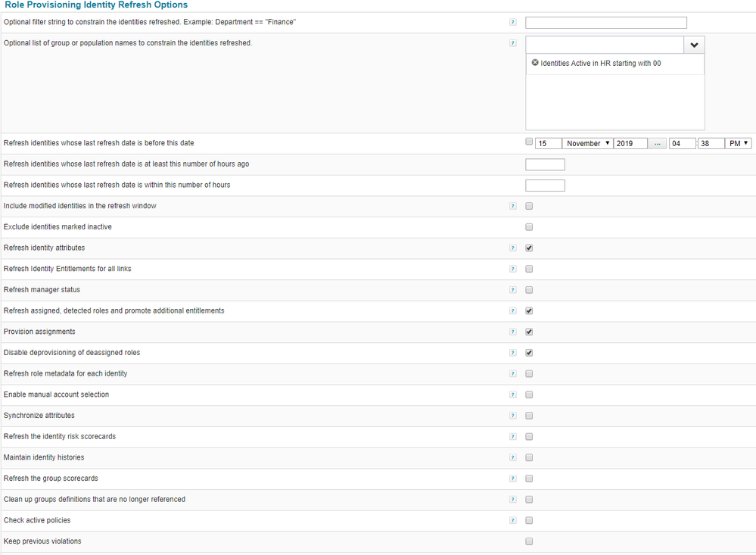Check the Keep previous violations checkbox

tap(529, 541)
